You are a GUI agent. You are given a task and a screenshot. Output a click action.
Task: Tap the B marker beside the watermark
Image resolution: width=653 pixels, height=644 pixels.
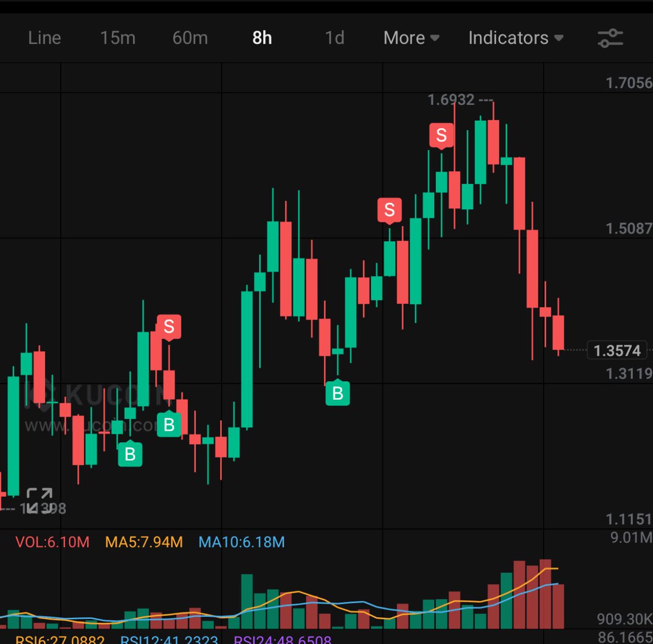coord(169,424)
